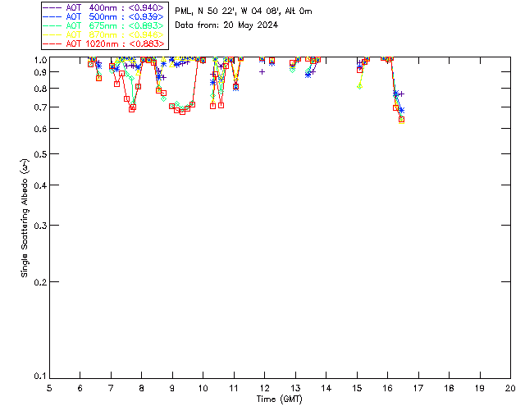Click x-axis tick label 18
The height and width of the screenshot is (420, 525).
[449, 388]
